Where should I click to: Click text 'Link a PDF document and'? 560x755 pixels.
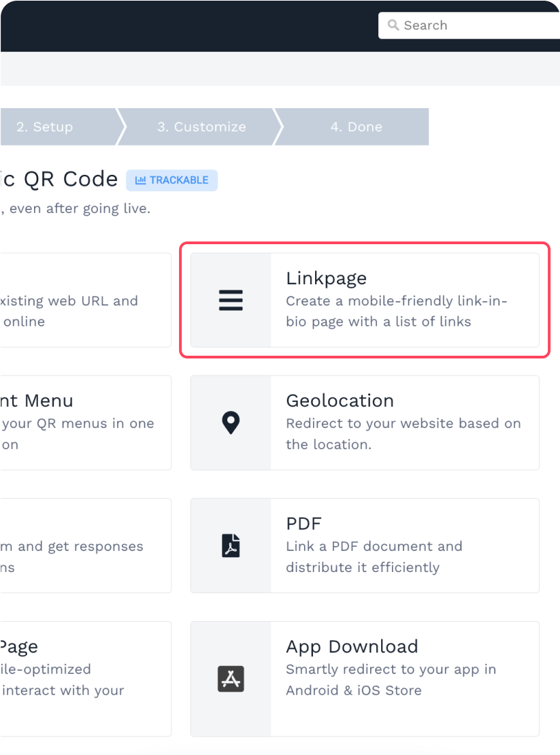[374, 546]
